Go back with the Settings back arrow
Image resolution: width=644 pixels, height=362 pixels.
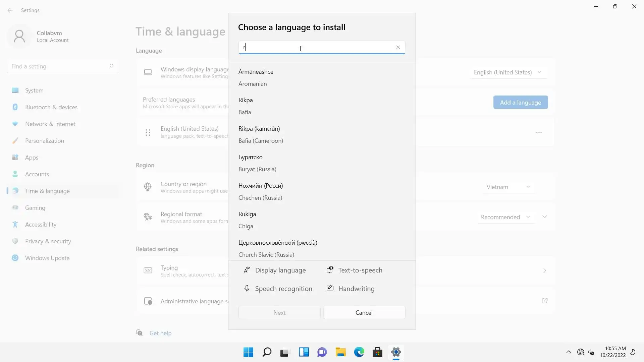pos(10,10)
